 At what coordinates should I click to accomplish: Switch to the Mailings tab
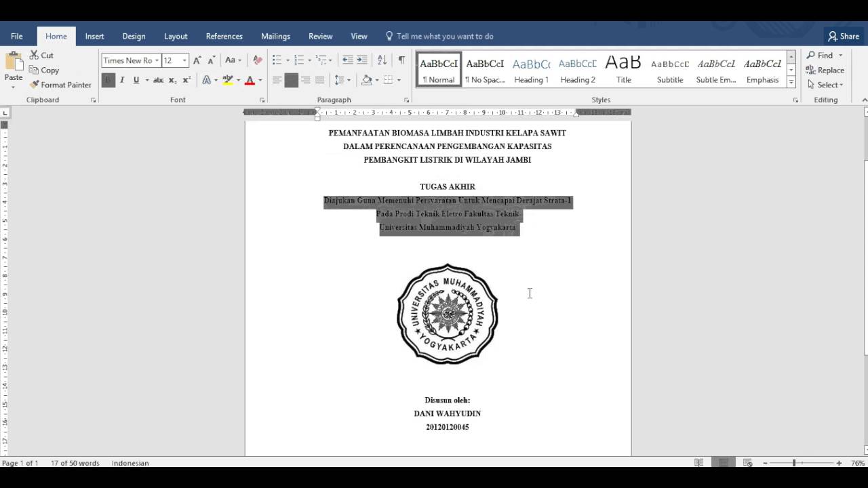(x=275, y=36)
